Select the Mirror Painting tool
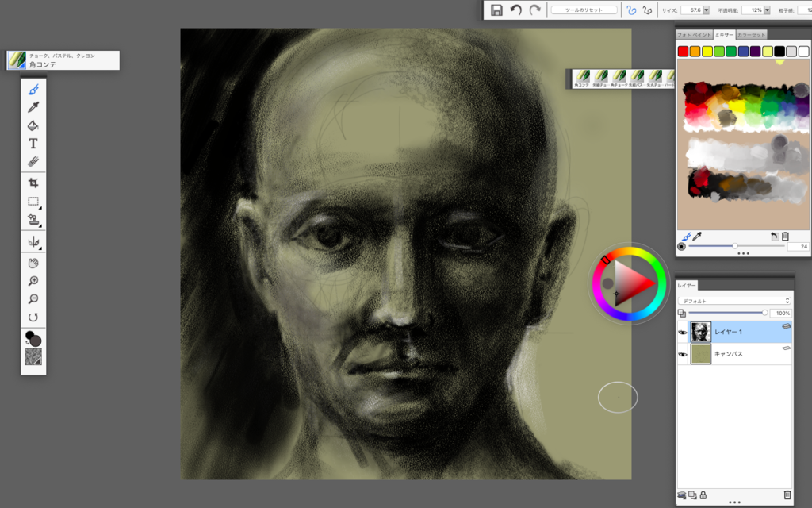 pyautogui.click(x=33, y=241)
